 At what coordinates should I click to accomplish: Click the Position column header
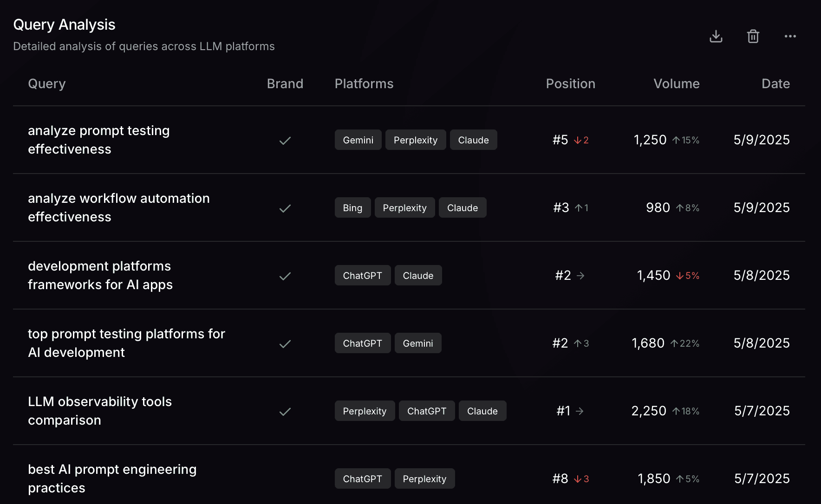(x=571, y=84)
